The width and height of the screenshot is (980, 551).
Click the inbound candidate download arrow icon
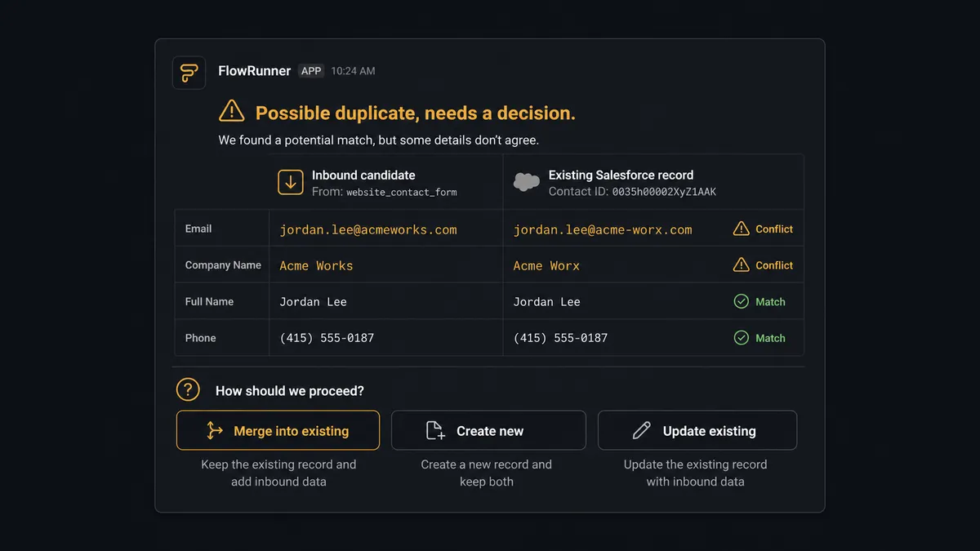tap(291, 182)
